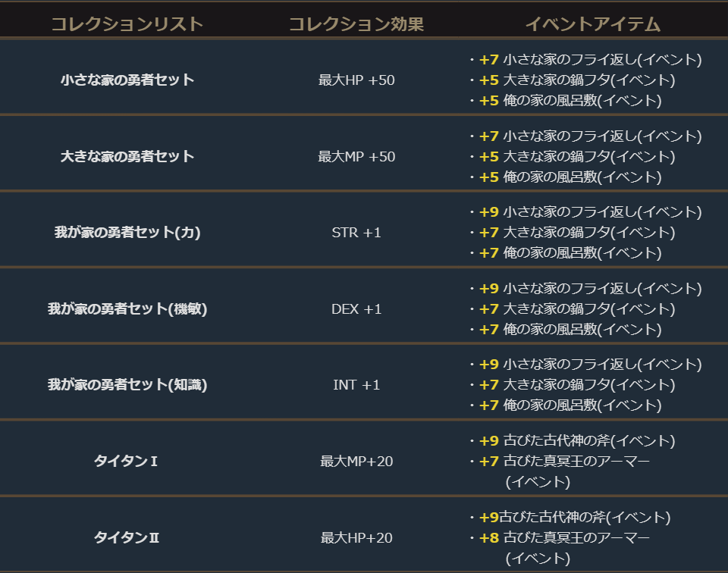Viewport: 728px width, 573px height.
Task: Click the 最大HP +50 effect text
Action: (356, 80)
